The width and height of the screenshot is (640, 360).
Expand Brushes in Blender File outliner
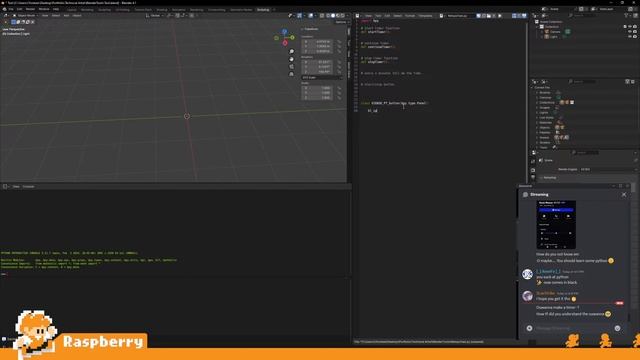(x=537, y=93)
